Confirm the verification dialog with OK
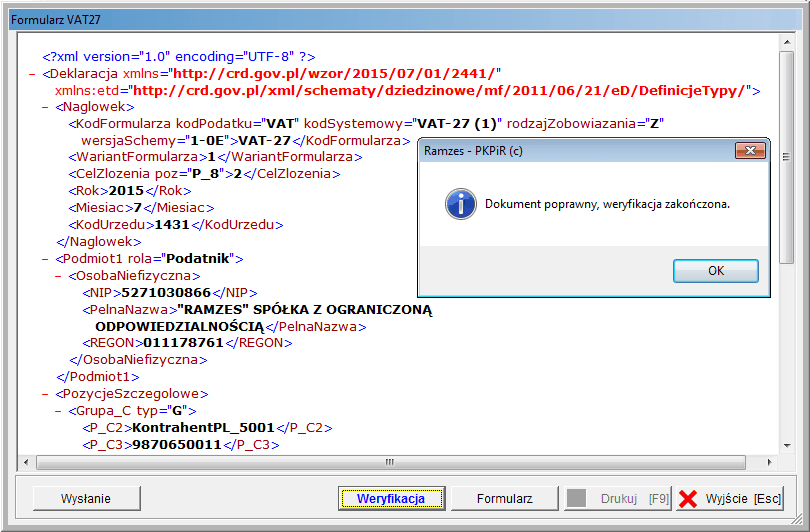The height and width of the screenshot is (532, 810). point(715,271)
